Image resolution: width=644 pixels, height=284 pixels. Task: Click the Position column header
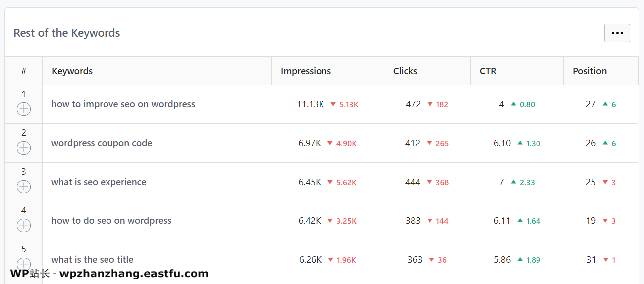point(590,71)
